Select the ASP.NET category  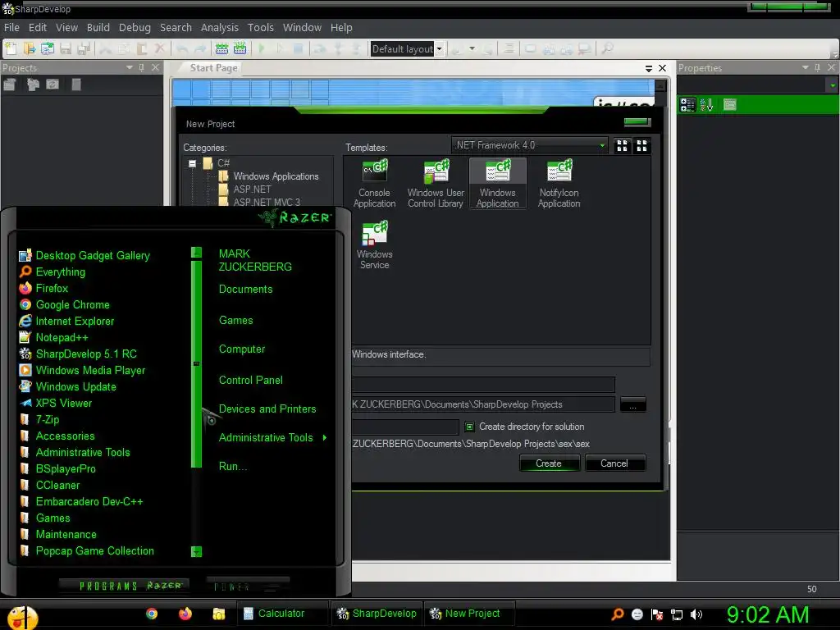pos(253,189)
